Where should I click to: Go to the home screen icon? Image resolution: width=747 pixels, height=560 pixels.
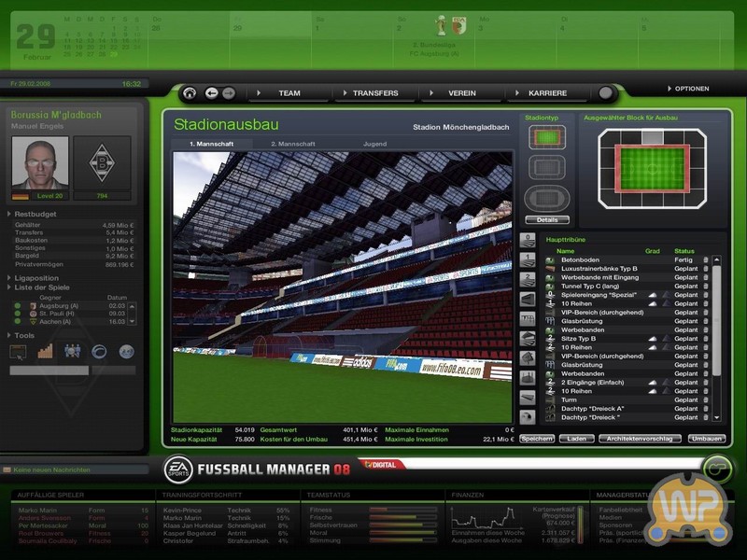[190, 92]
